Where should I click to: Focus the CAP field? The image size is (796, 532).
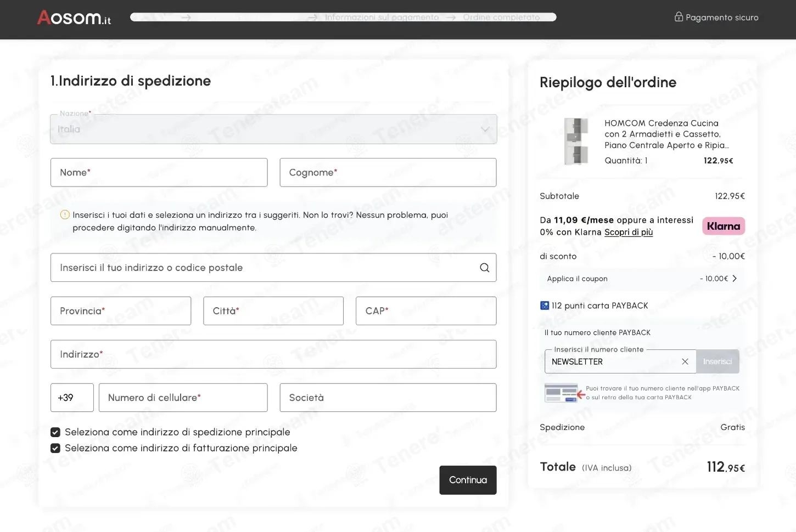426,311
